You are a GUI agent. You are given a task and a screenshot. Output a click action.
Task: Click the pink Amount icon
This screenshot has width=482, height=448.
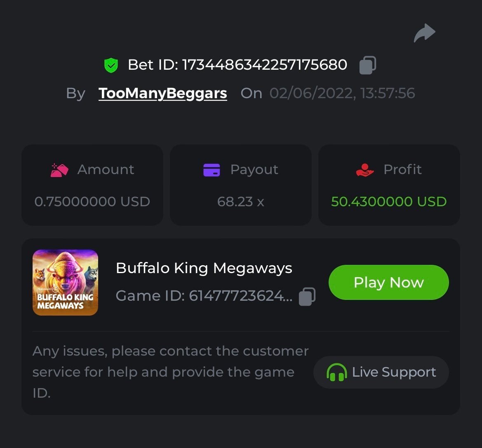coord(59,170)
